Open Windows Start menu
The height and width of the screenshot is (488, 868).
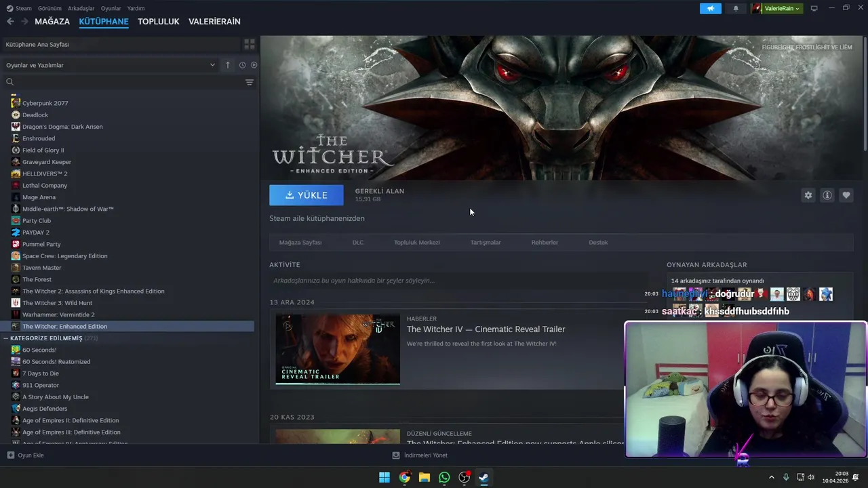tap(384, 477)
